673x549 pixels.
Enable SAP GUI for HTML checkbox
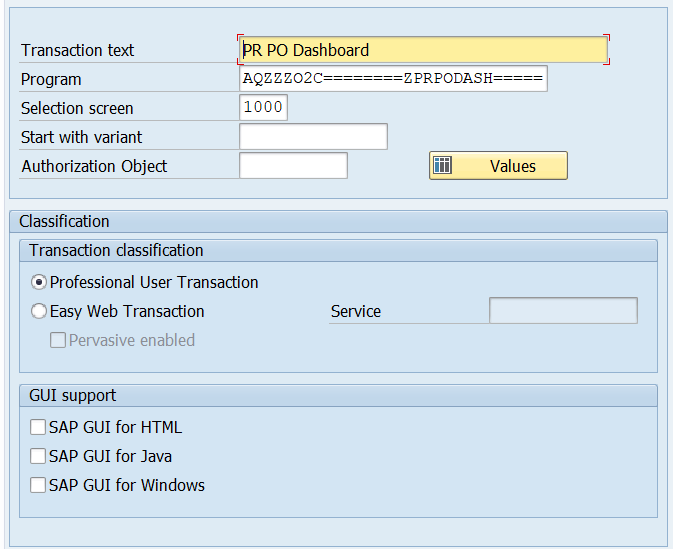[38, 427]
